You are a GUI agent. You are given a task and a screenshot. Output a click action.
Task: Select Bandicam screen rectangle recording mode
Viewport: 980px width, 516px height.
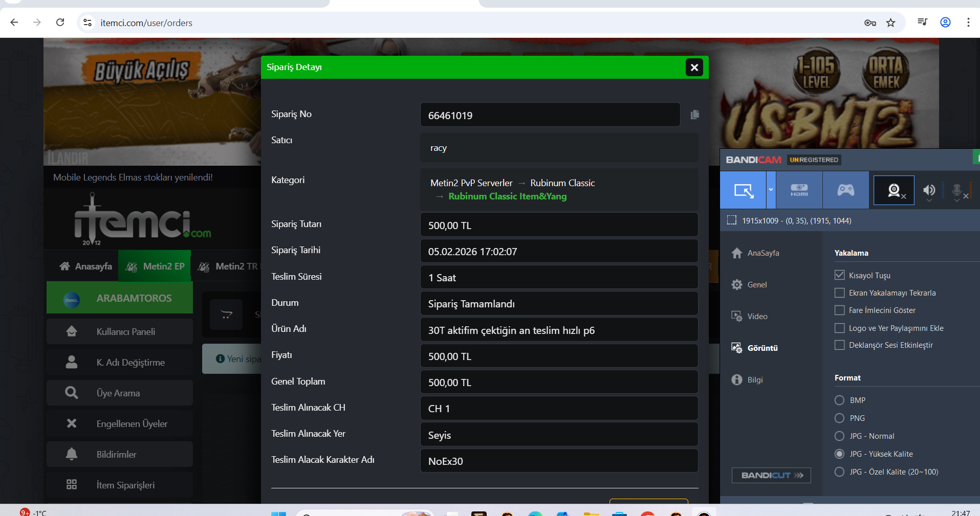743,190
